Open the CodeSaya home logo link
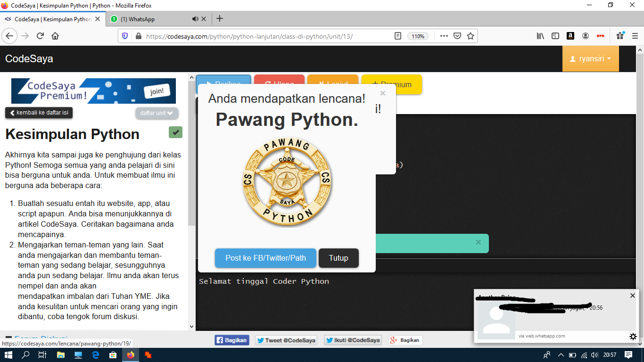 [x=29, y=59]
